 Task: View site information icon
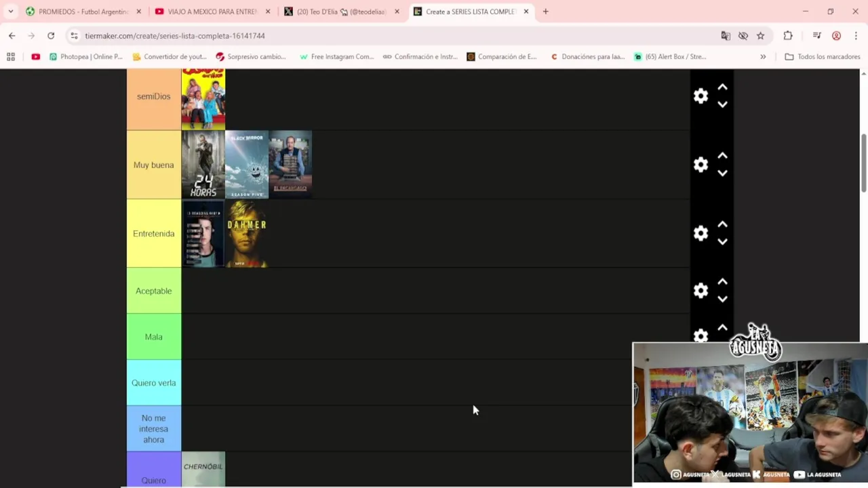coord(74,36)
